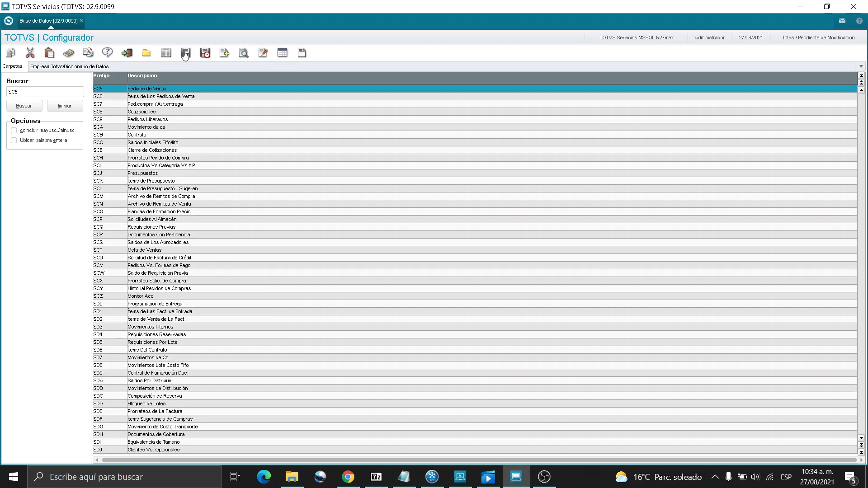Click the limpiar button
This screenshot has width=868, height=488.
click(65, 106)
